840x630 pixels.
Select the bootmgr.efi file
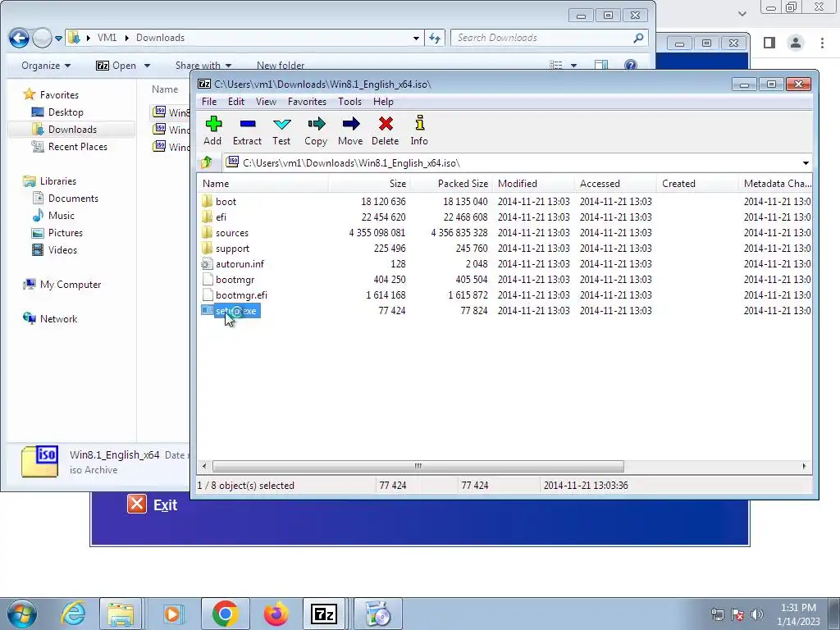241,294
